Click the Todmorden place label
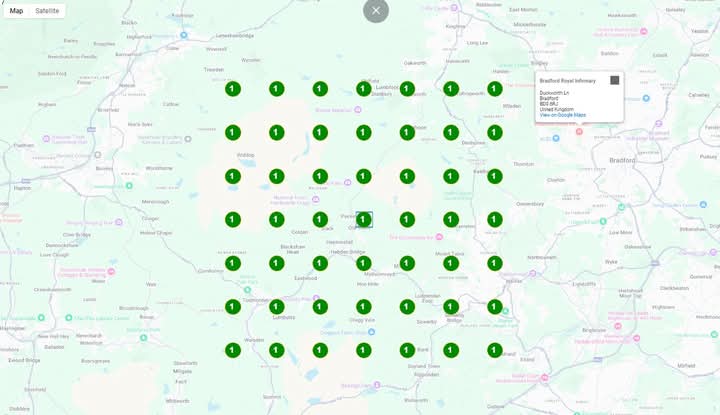Screen dimensions: 720x415 click(x=255, y=300)
